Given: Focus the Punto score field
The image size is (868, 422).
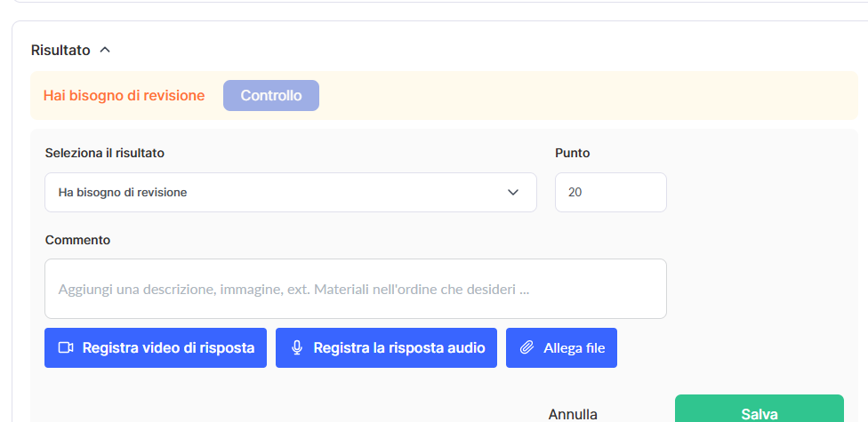Looking at the screenshot, I should 610,192.
